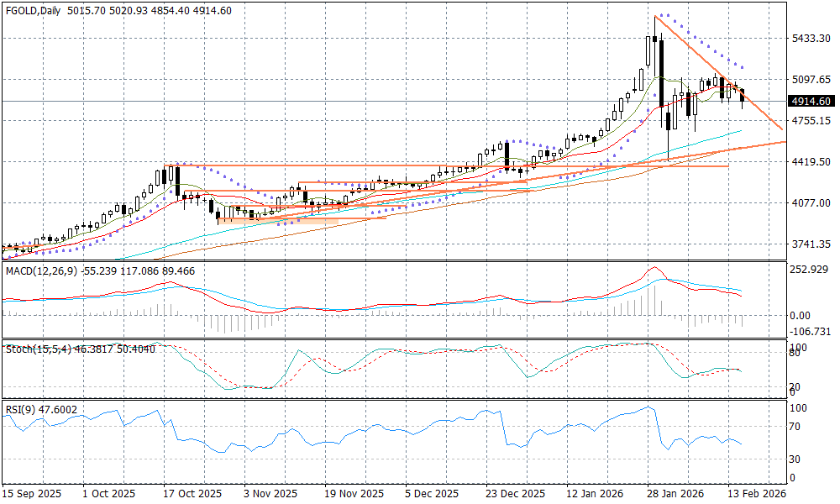This screenshot has width=840, height=504.
Task: Select the 17 Oct 2025 date marker
Action: point(192,494)
